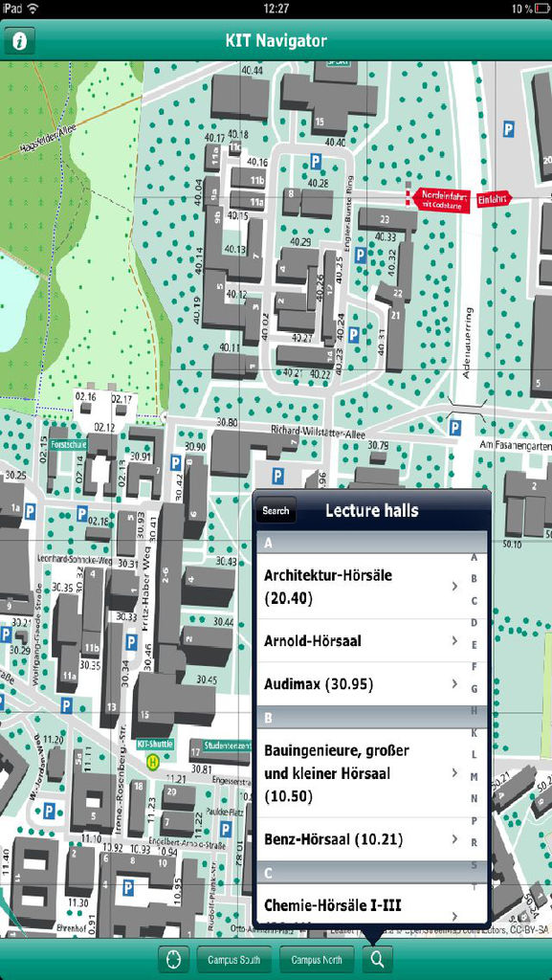Tap the locate-me crosshair icon
This screenshot has height=980, width=552.
pos(173,959)
